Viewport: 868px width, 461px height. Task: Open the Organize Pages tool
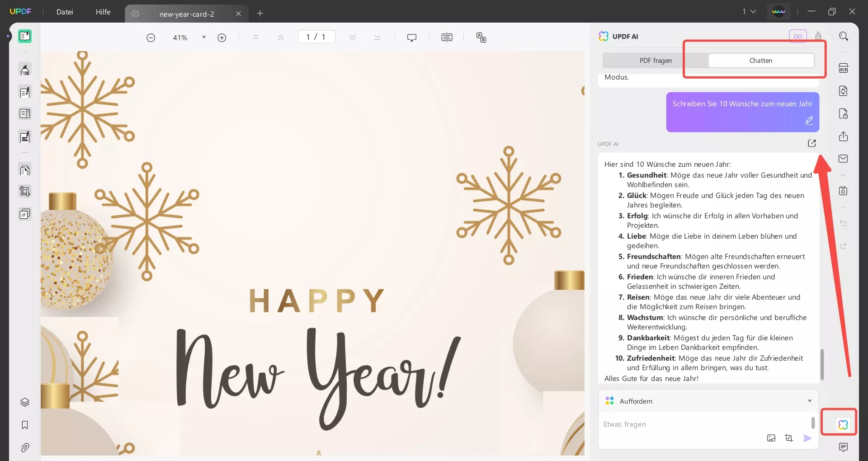25,170
